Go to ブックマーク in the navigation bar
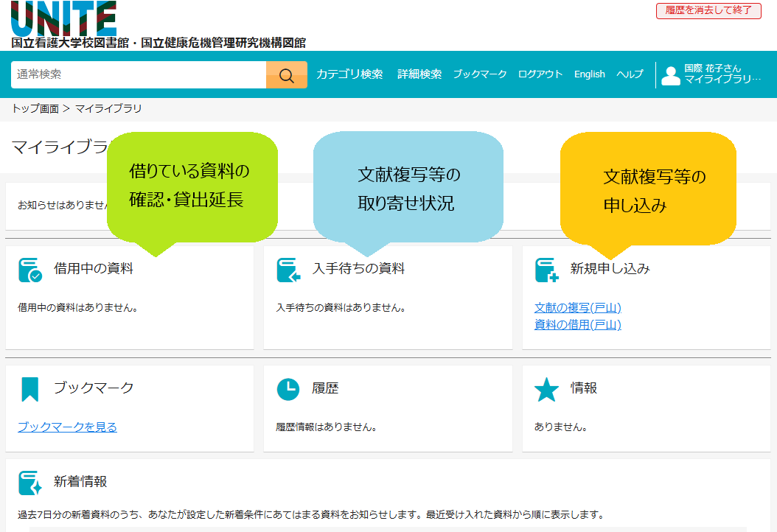 pyautogui.click(x=480, y=74)
